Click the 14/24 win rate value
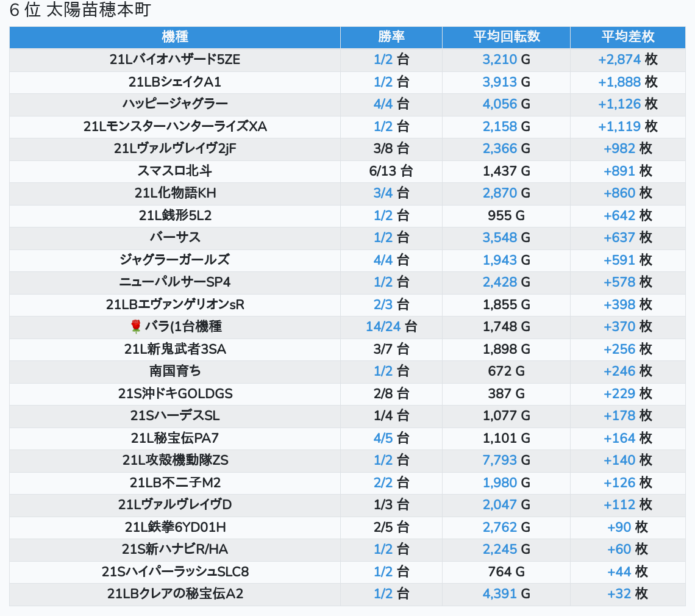The width and height of the screenshot is (695, 616). tap(383, 327)
